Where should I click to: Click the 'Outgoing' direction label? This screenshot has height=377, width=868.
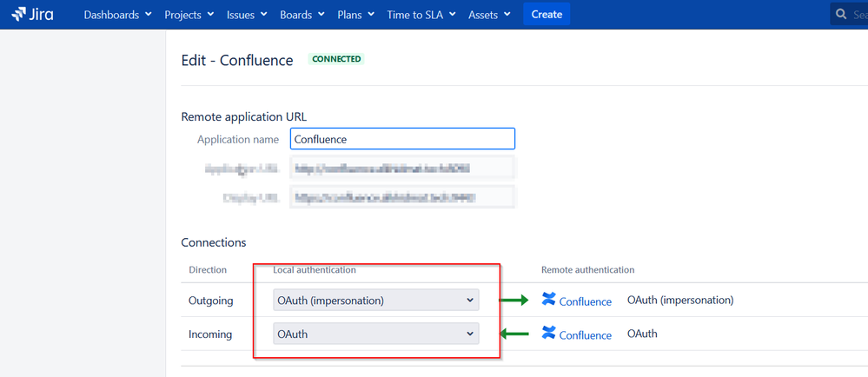pyautogui.click(x=211, y=301)
